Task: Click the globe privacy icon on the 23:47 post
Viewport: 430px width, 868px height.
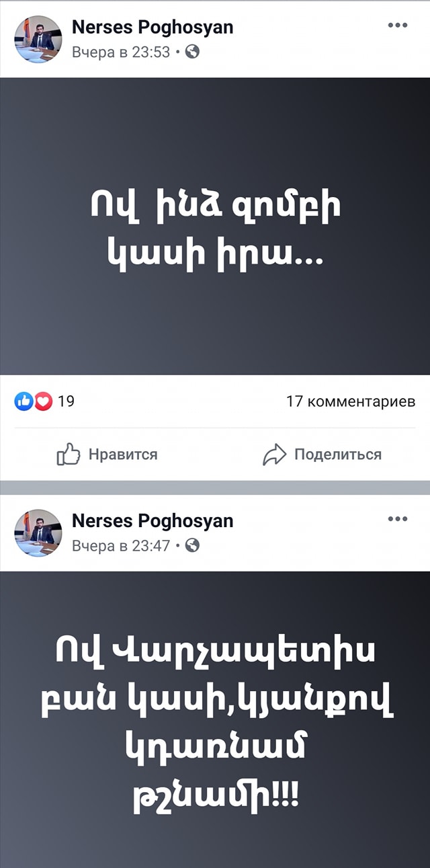Action: coord(192,545)
